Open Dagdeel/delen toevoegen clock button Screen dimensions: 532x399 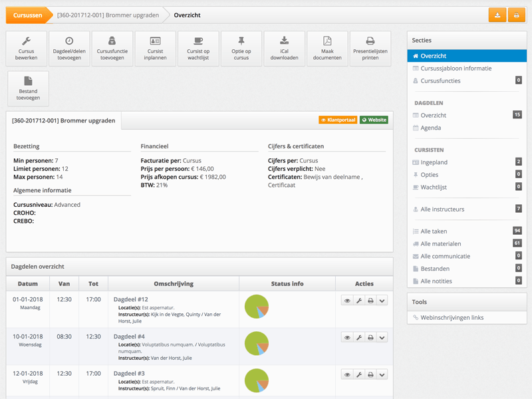point(69,49)
